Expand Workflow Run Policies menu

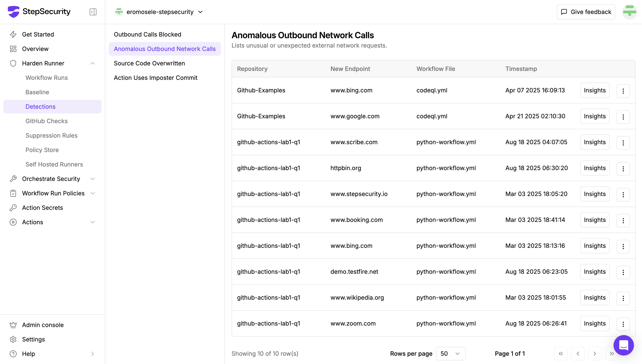pos(92,193)
